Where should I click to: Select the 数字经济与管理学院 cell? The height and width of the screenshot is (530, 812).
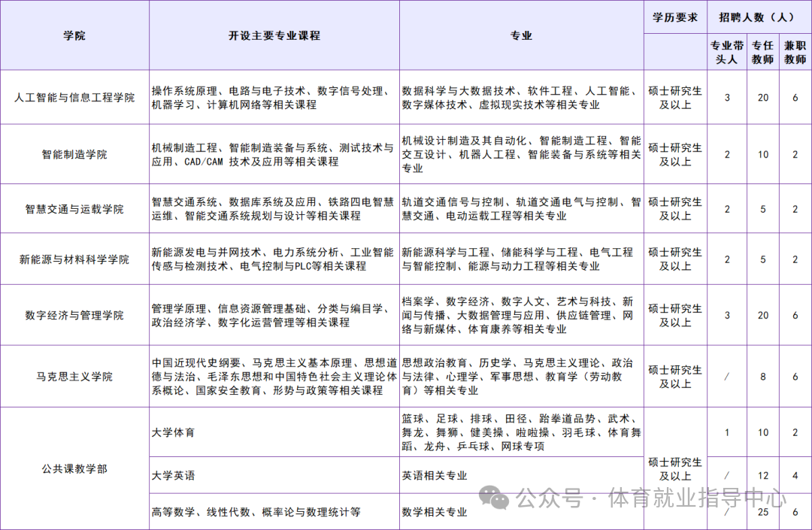(73, 314)
